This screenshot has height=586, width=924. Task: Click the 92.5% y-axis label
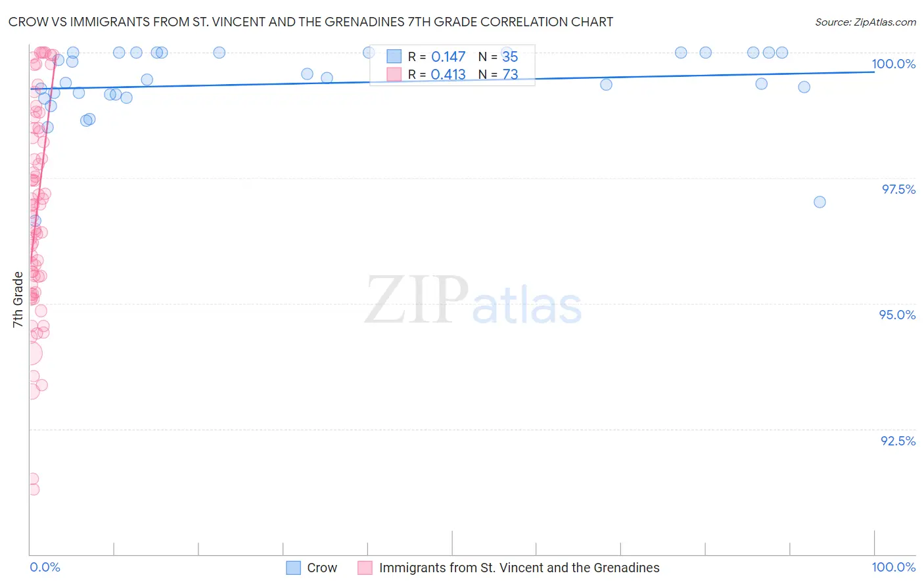point(898,441)
